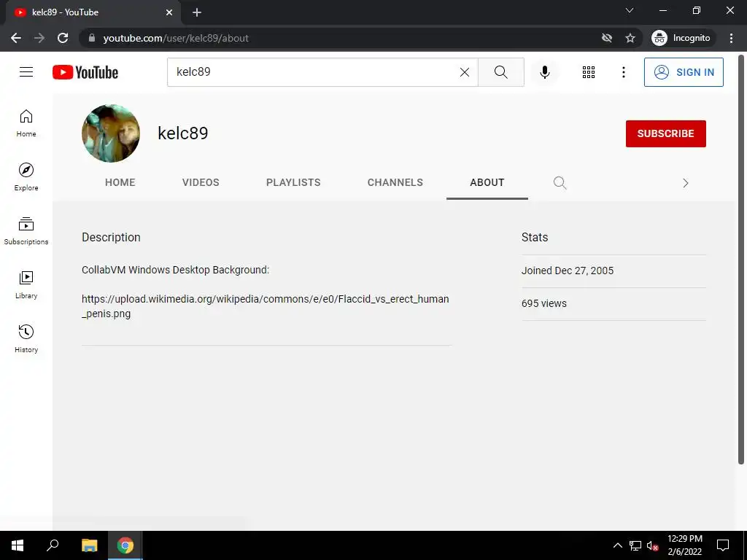This screenshot has width=747, height=560.
Task: Go to Home in the sidebar
Action: coord(26,123)
